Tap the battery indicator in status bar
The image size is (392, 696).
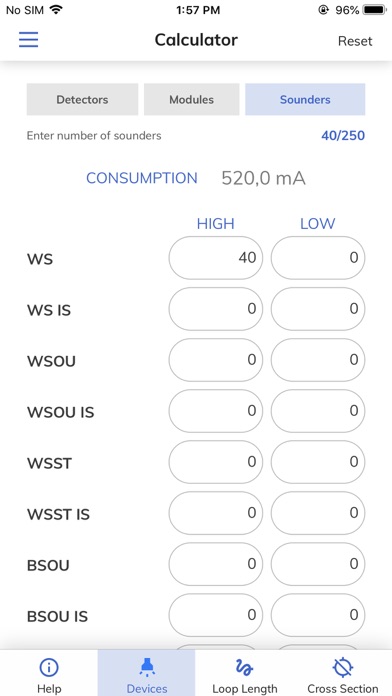(374, 10)
